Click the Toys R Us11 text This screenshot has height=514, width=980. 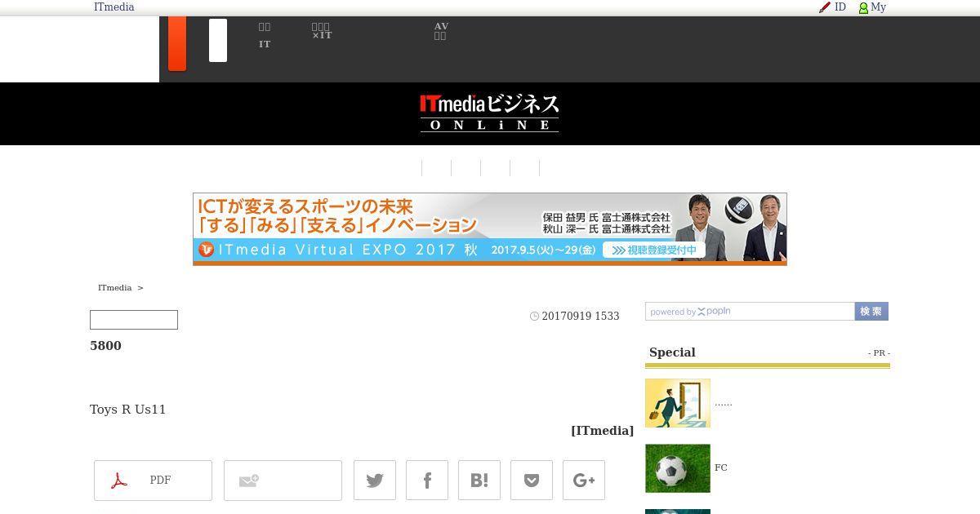tap(128, 410)
